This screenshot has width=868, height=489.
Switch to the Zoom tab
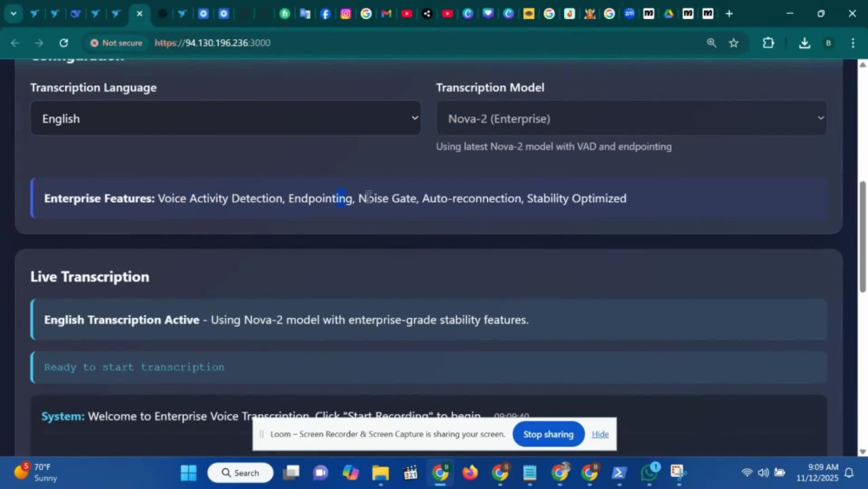click(x=628, y=14)
